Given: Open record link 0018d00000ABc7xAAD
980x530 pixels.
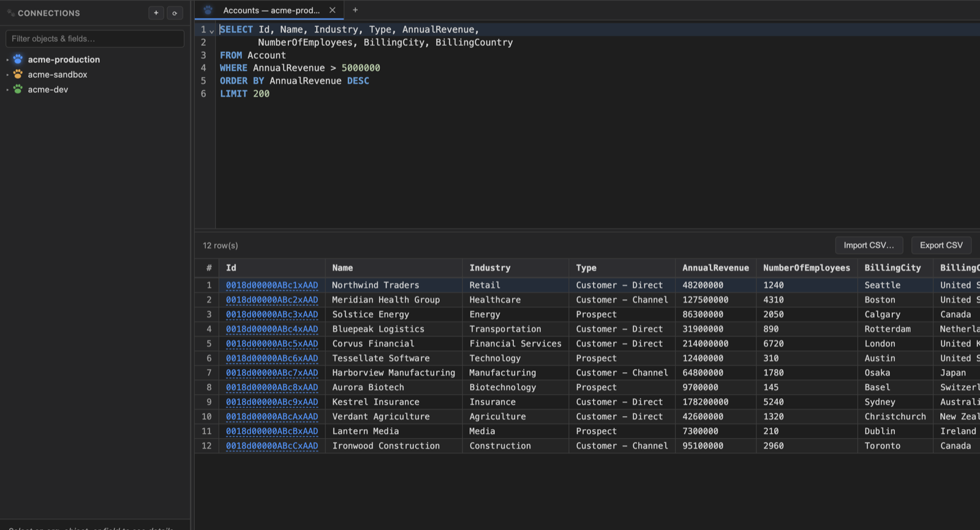Looking at the screenshot, I should tap(272, 373).
